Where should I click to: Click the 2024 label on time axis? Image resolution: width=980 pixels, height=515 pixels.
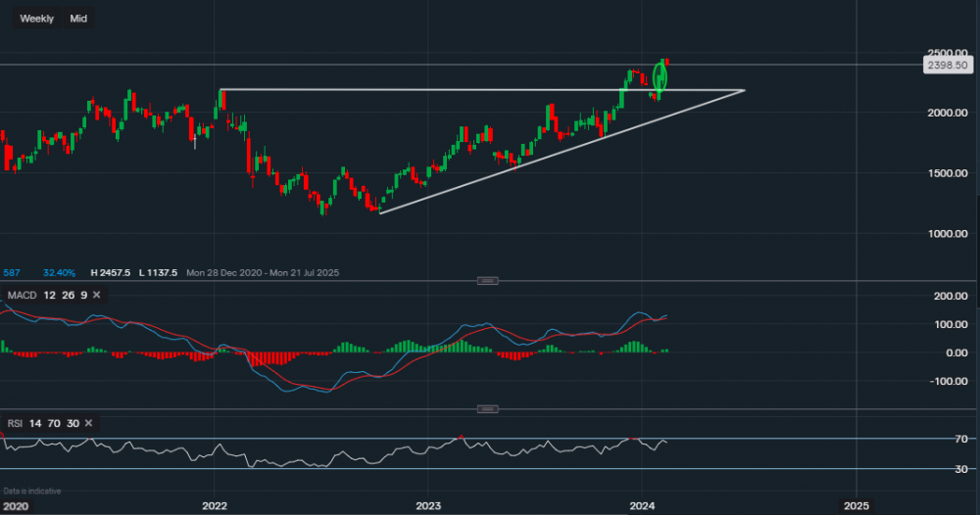coord(642,506)
